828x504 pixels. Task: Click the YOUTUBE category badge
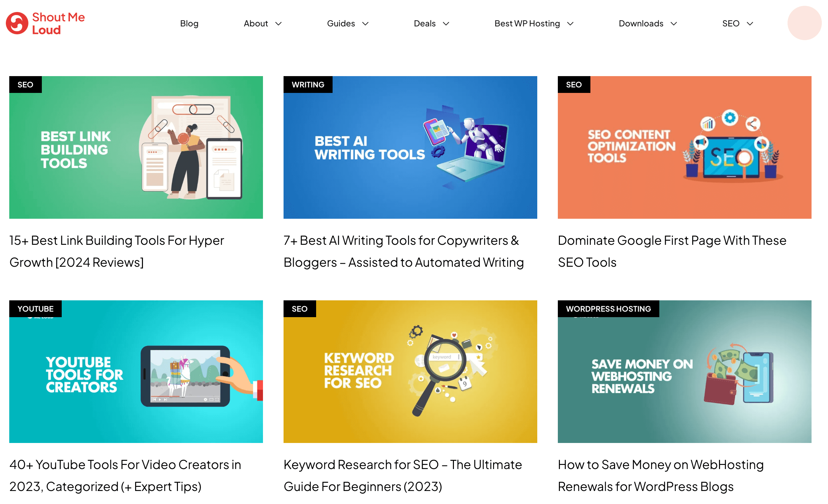click(x=35, y=309)
